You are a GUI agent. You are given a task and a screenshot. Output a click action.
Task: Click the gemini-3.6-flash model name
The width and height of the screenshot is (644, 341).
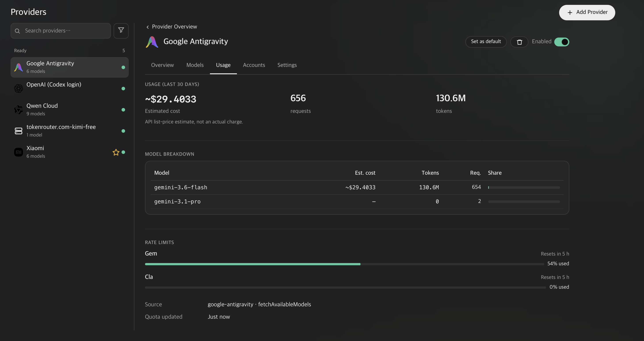[181, 187]
